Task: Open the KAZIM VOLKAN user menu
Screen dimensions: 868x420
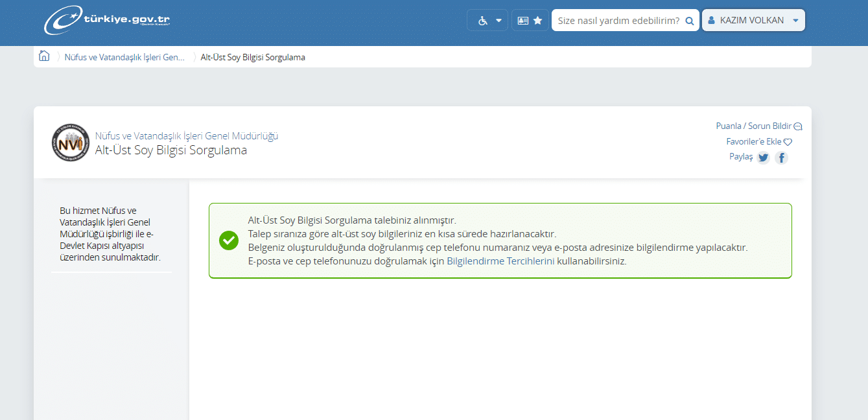Action: tap(753, 20)
